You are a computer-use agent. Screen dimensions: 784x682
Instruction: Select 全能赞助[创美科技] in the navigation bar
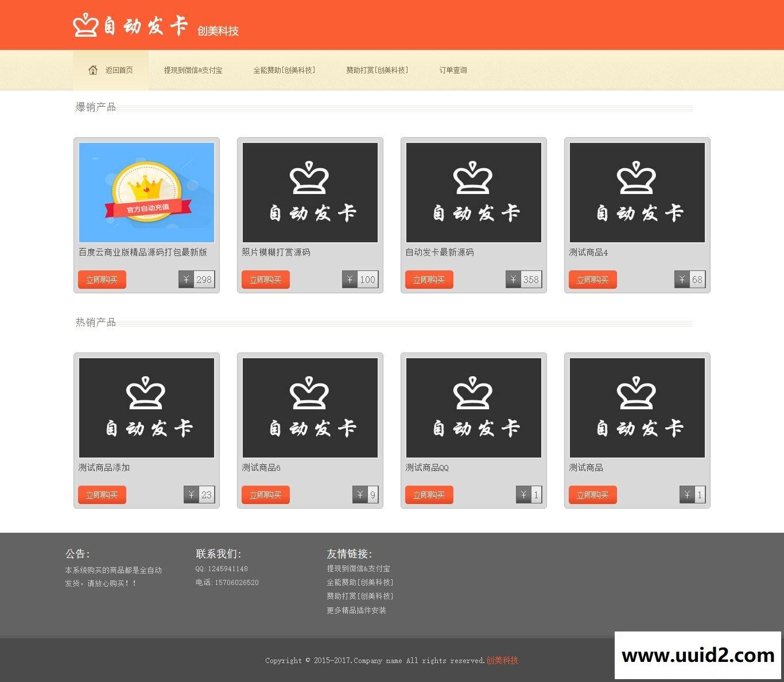(284, 70)
